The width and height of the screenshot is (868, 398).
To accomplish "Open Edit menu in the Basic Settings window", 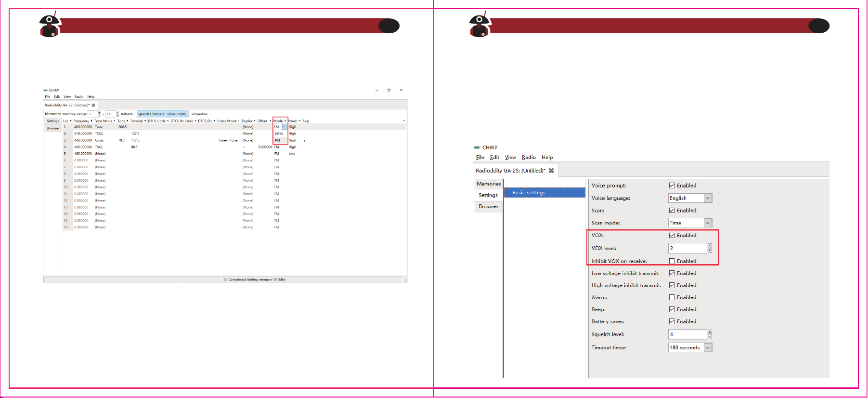I will 494,158.
